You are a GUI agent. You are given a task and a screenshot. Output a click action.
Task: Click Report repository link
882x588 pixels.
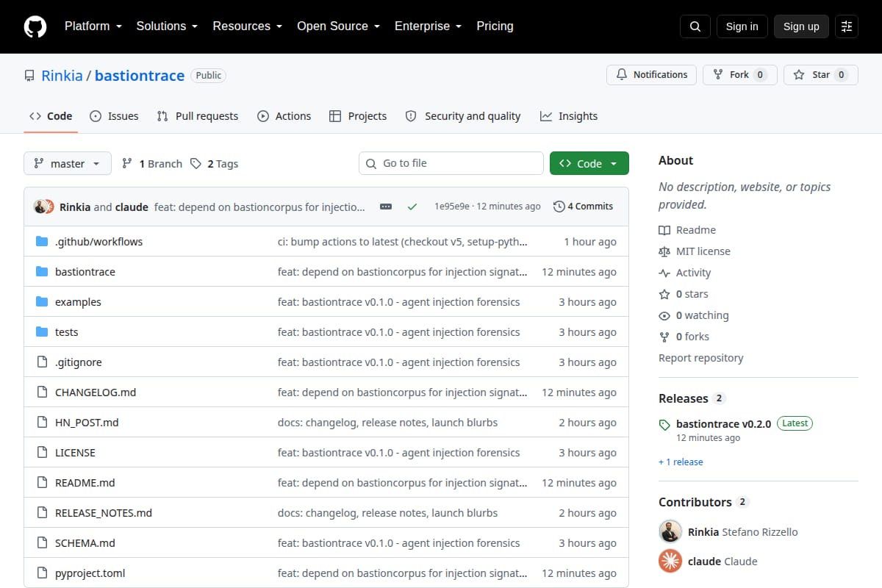[x=701, y=358]
